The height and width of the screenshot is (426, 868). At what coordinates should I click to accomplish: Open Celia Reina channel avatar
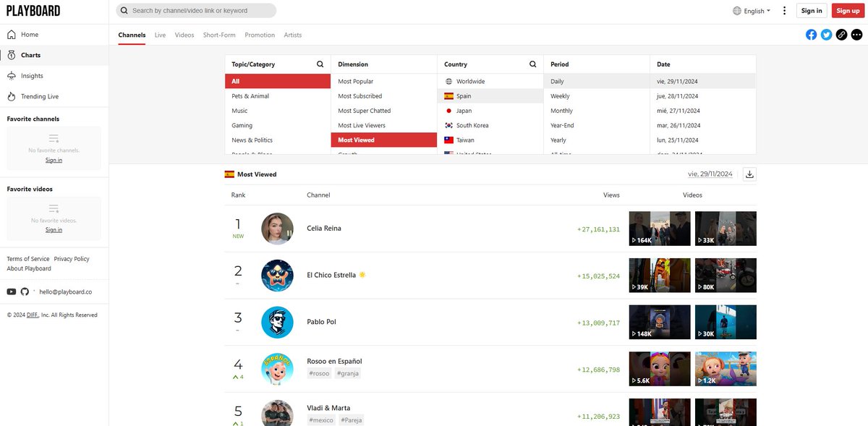277,229
